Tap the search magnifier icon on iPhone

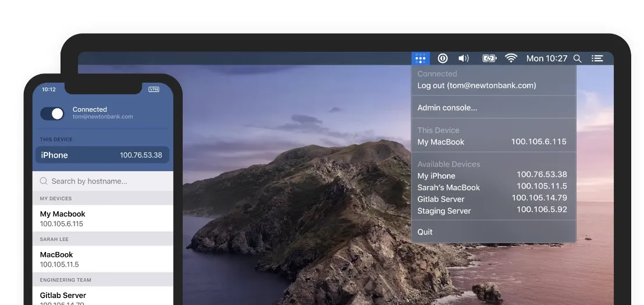click(x=44, y=181)
